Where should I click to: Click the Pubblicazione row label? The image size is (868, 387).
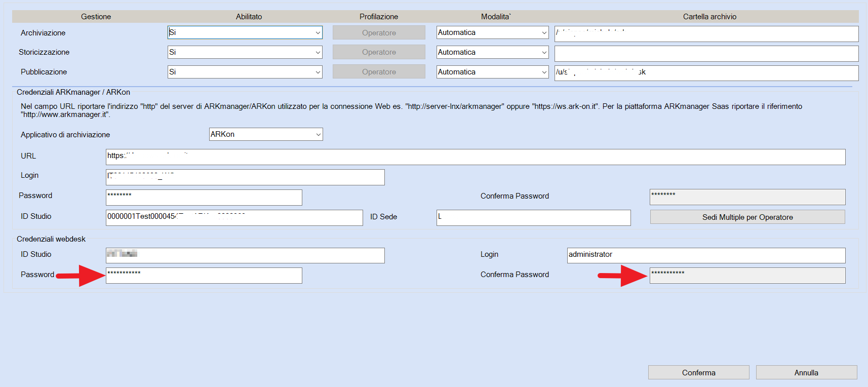(x=44, y=72)
